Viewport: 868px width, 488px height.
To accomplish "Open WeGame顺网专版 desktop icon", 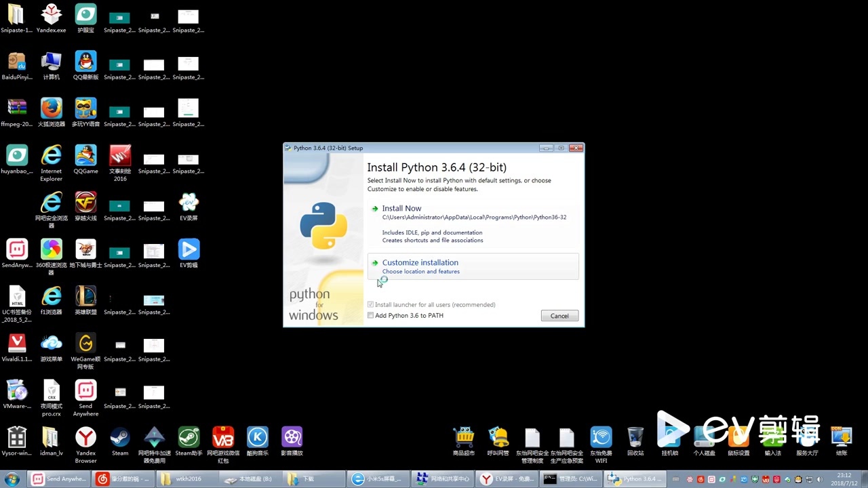I will pos(85,351).
